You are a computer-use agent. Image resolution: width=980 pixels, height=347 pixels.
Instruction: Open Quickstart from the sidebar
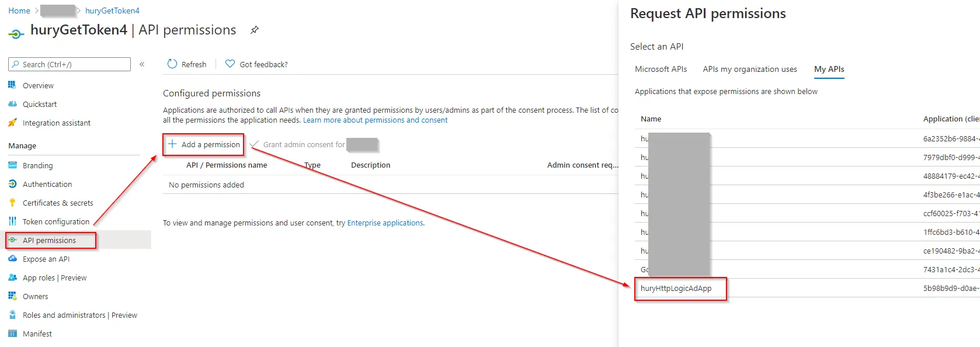pyautogui.click(x=40, y=104)
